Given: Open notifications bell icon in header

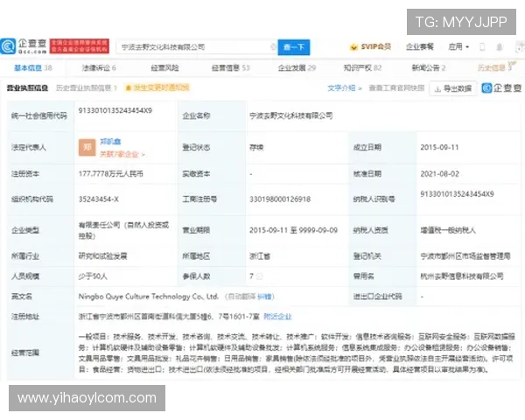Looking at the screenshot, I should [500, 47].
